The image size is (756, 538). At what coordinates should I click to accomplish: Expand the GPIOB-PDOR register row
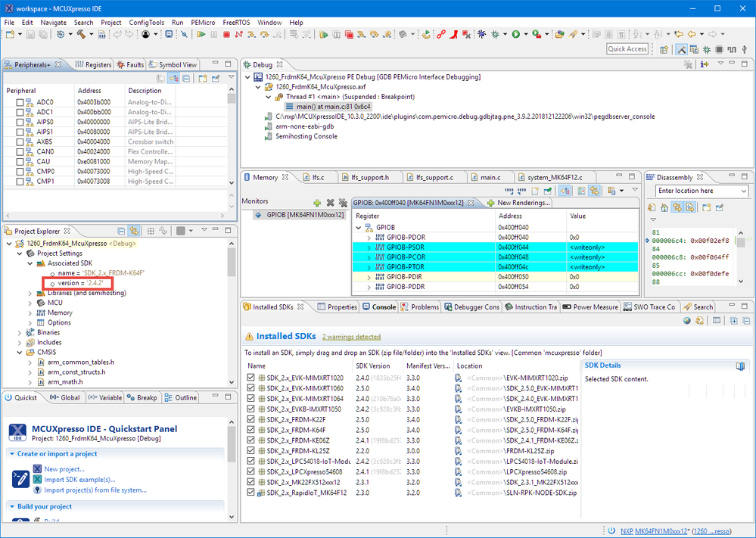click(x=369, y=238)
